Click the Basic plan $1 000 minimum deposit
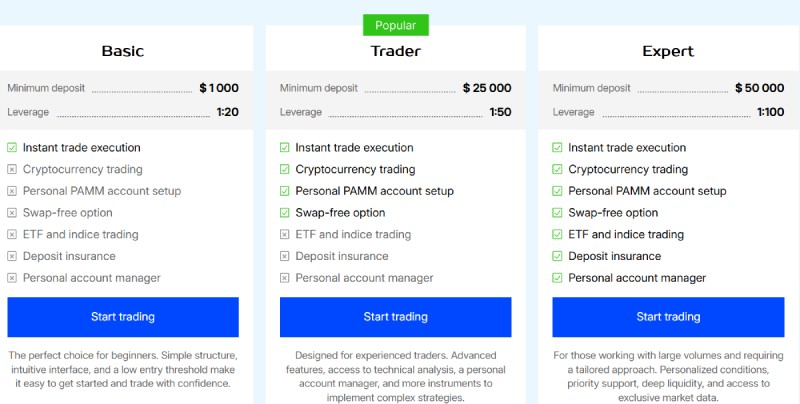Screen dimensions: 800x404 pos(218,88)
